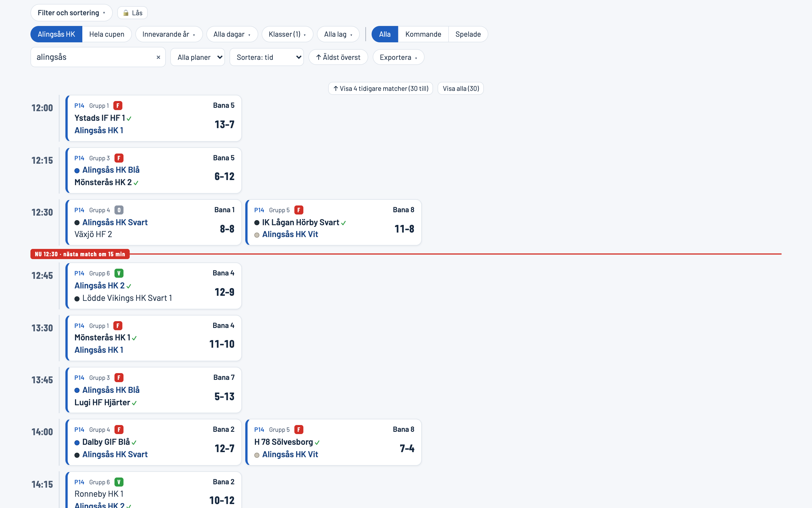
Task: Open Alingsås HK Svart link at 14:00
Action: click(115, 455)
